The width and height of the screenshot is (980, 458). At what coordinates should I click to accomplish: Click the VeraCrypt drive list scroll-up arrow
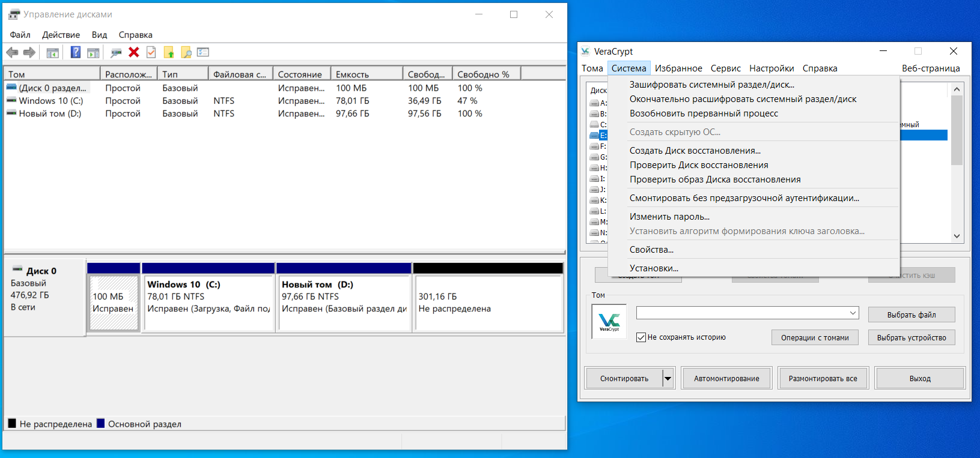(x=957, y=89)
